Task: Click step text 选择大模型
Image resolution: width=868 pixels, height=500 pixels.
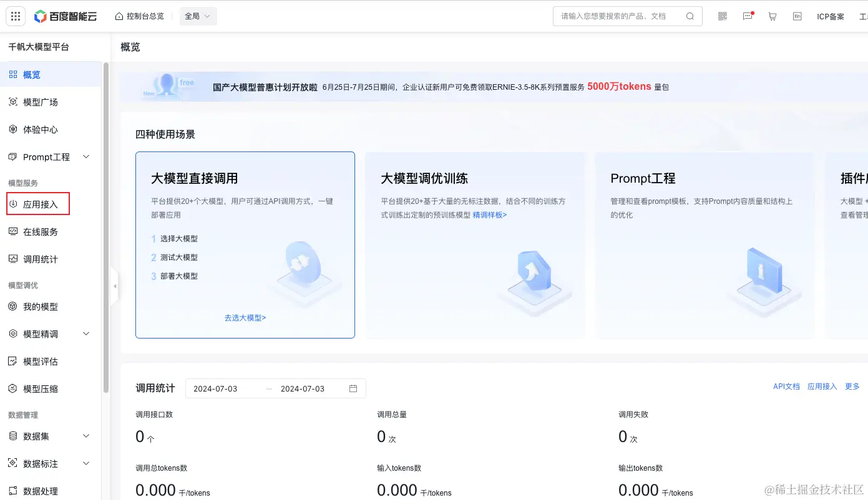Action: pyautogui.click(x=179, y=238)
